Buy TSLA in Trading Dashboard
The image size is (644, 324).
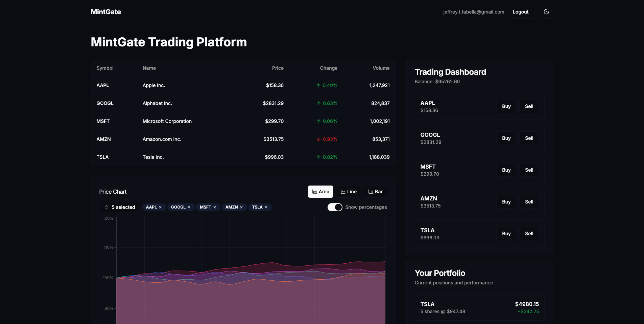coord(506,234)
